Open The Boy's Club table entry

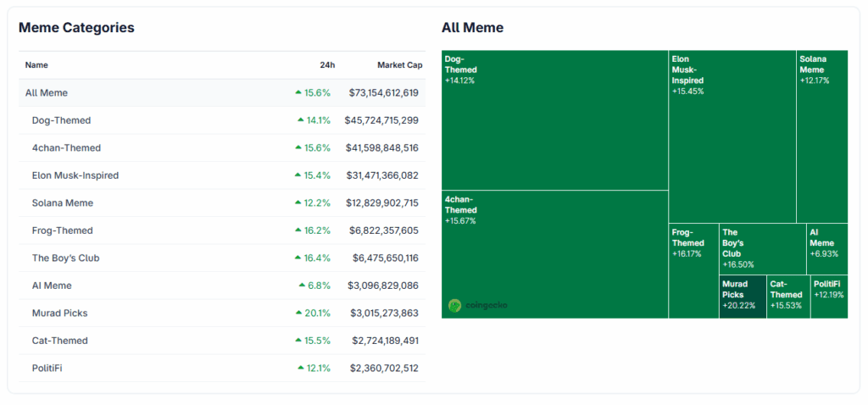coord(65,258)
